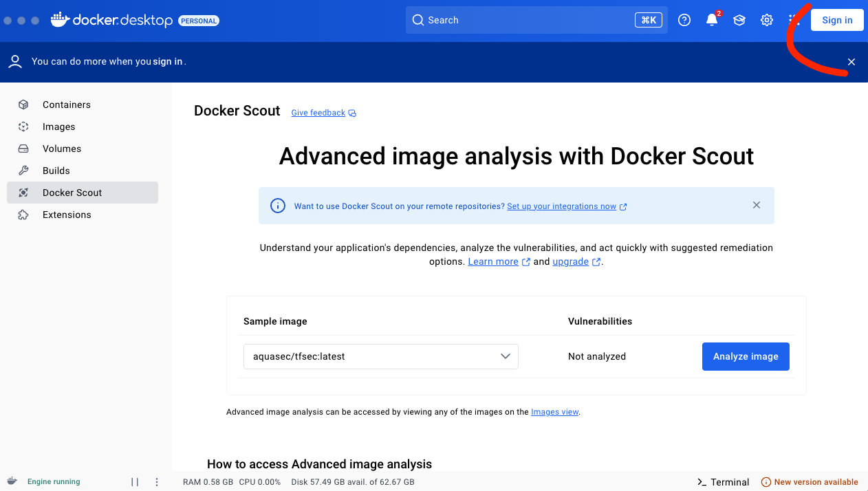This screenshot has height=491, width=868.
Task: Open engine options three-dot menu
Action: [157, 482]
